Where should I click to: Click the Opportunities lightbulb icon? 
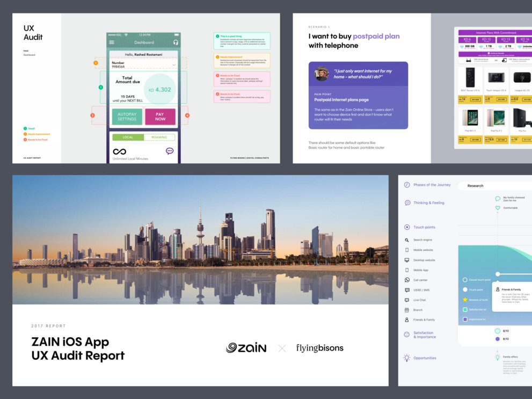coord(407,358)
